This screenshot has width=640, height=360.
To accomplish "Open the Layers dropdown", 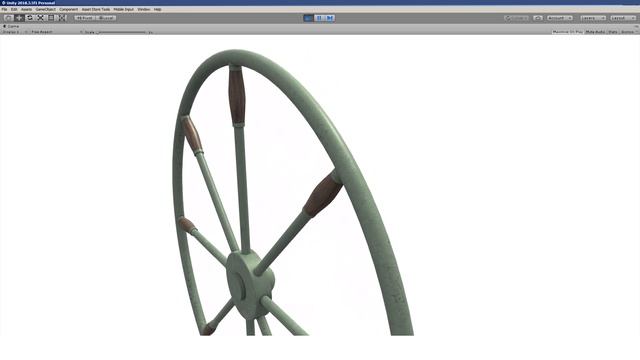I will tap(593, 18).
